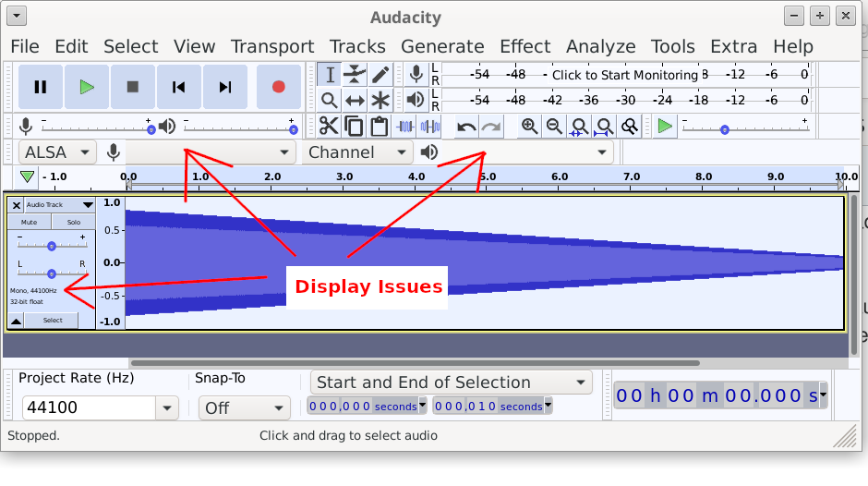Open the recording Channel dropdown
Image resolution: width=868 pixels, height=486 pixels.
[x=357, y=152]
